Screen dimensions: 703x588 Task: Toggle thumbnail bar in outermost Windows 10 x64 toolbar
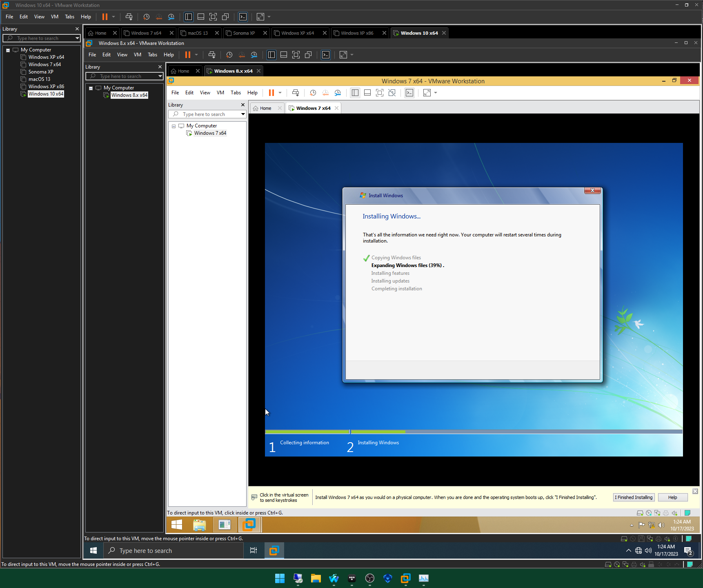tap(201, 17)
